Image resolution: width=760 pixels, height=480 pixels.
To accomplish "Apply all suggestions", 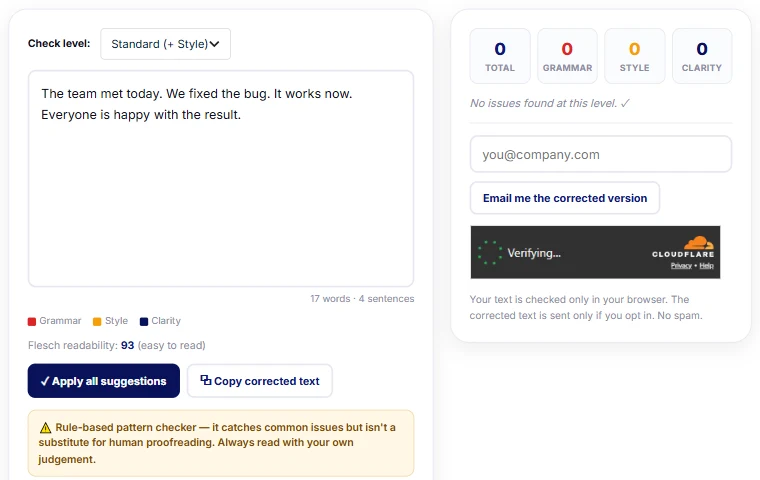I will click(x=104, y=381).
